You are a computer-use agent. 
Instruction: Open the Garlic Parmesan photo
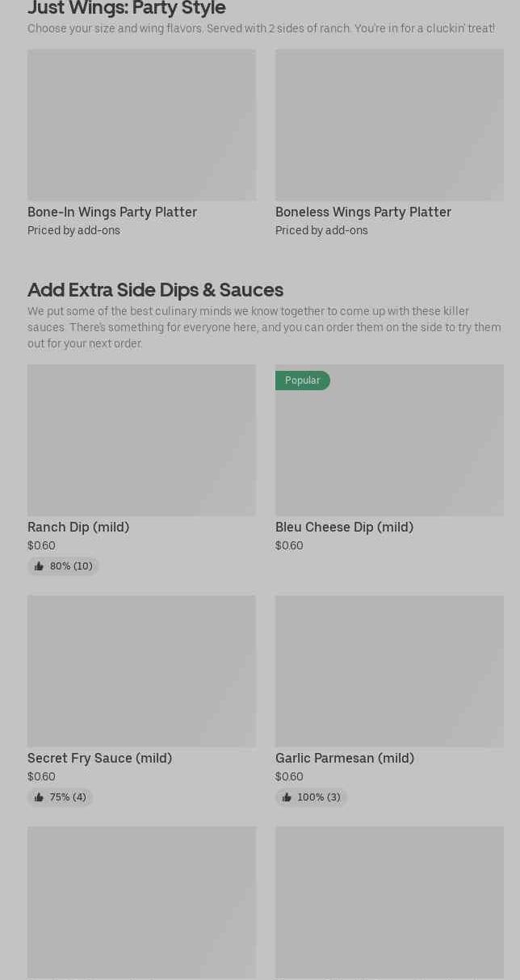(x=389, y=671)
